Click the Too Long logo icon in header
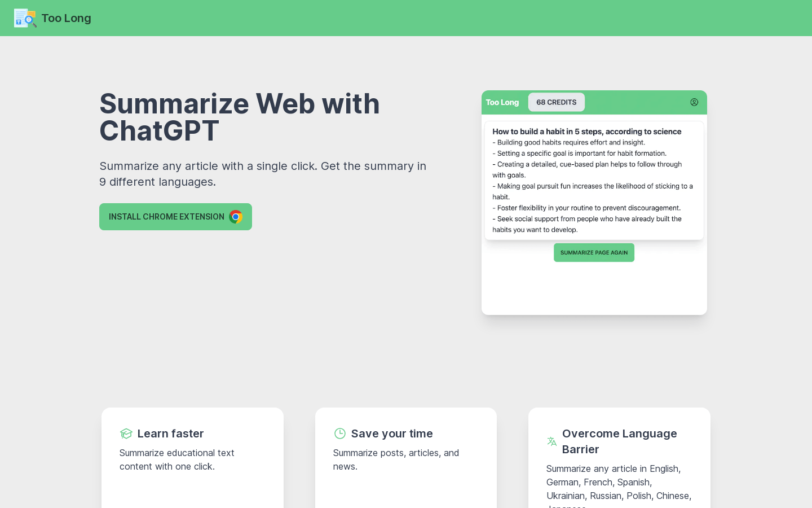The image size is (812, 508). [x=25, y=18]
